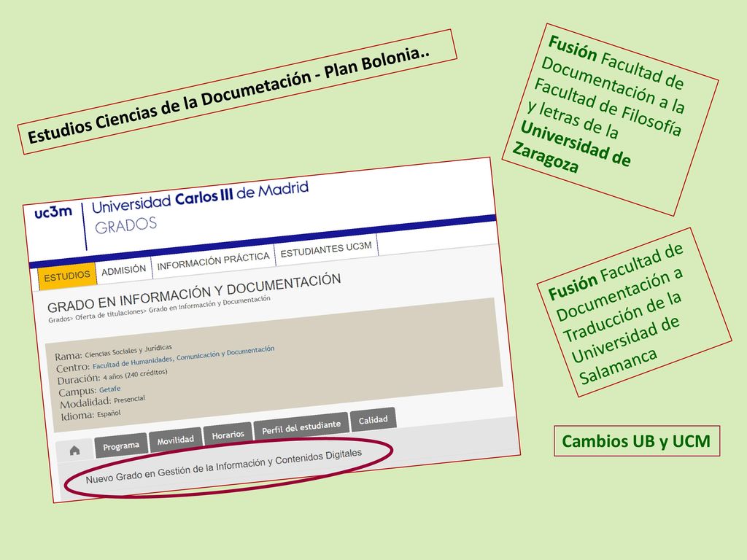Viewport: 747px width, 560px height.
Task: Click the Modalidad: Presencial text
Action: click(x=102, y=402)
